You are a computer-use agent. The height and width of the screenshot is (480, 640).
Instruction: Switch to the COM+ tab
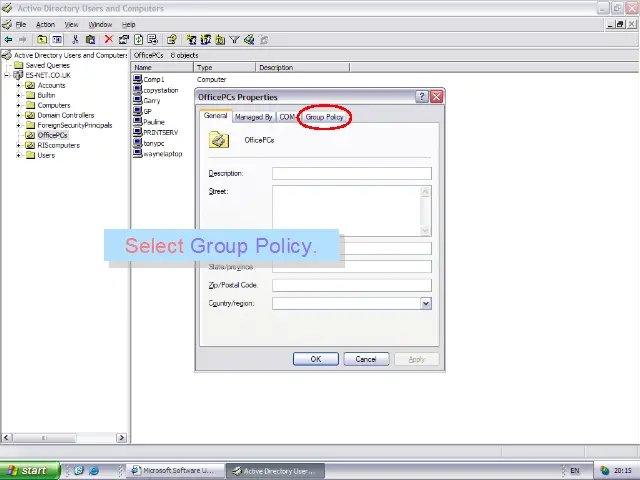point(288,117)
